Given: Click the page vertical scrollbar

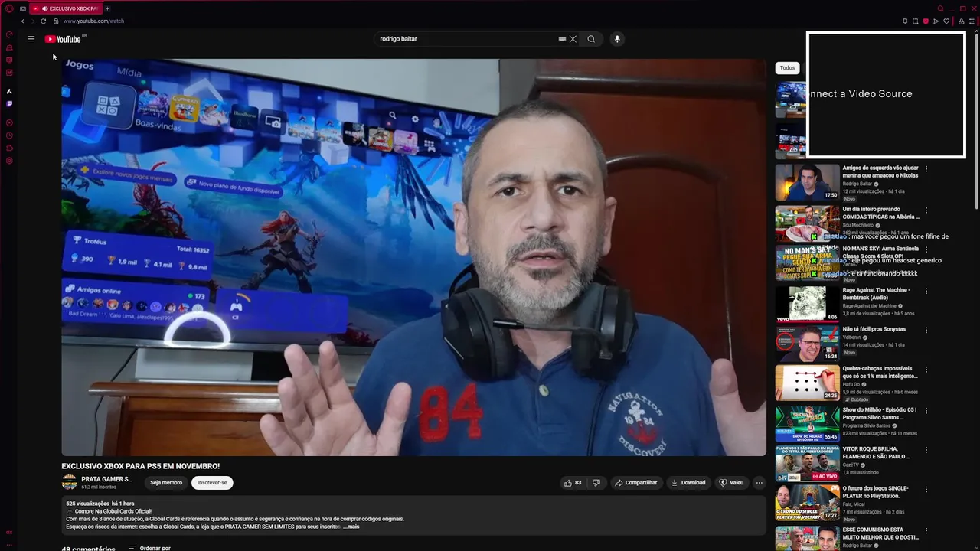Looking at the screenshot, I should [976, 122].
